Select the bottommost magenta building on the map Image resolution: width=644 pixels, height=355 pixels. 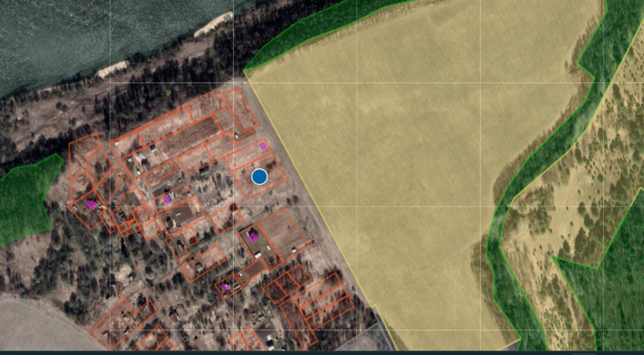point(225,287)
